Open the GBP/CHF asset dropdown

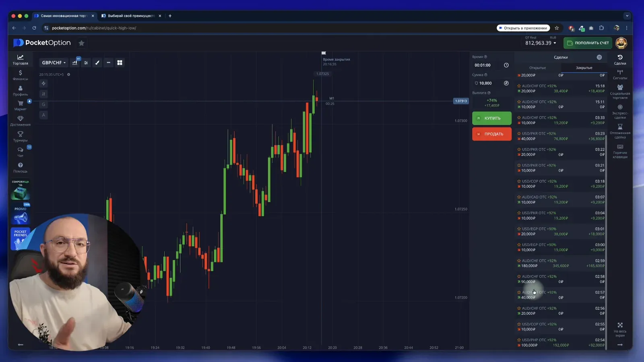pyautogui.click(x=54, y=63)
